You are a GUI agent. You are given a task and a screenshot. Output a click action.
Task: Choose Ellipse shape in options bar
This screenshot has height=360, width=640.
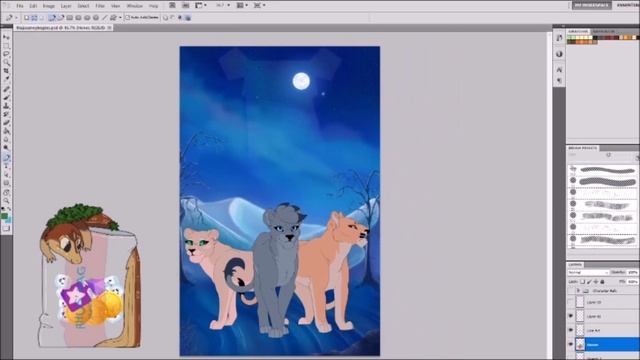(x=87, y=18)
